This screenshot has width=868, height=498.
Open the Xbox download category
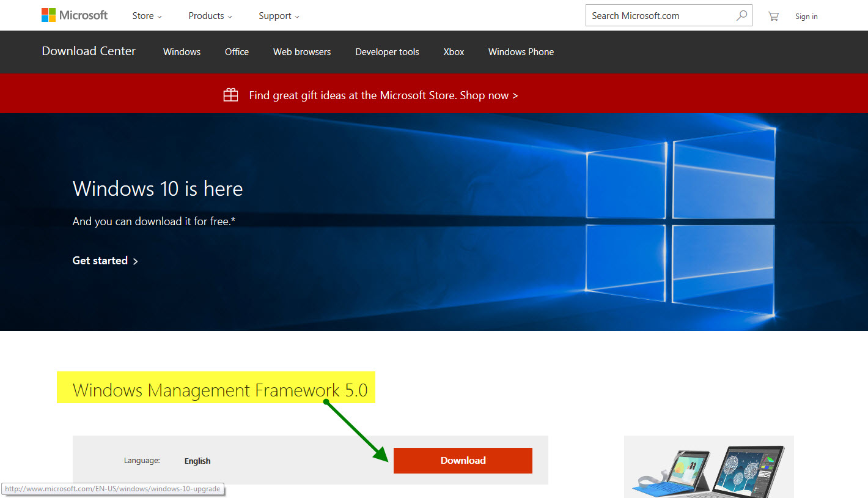[x=454, y=52]
